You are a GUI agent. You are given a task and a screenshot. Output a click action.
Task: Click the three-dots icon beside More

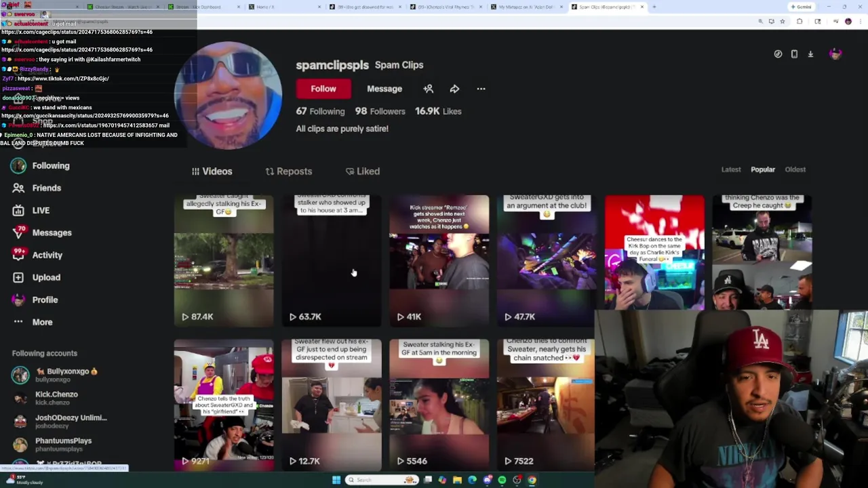[x=18, y=322]
